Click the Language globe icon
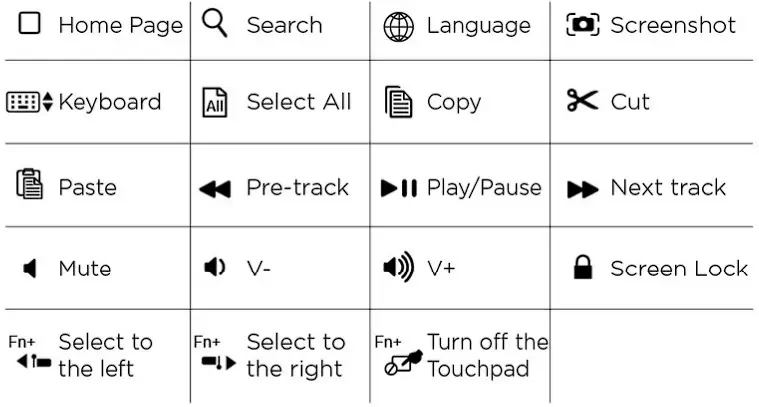Image resolution: width=759 pixels, height=407 pixels. [398, 26]
